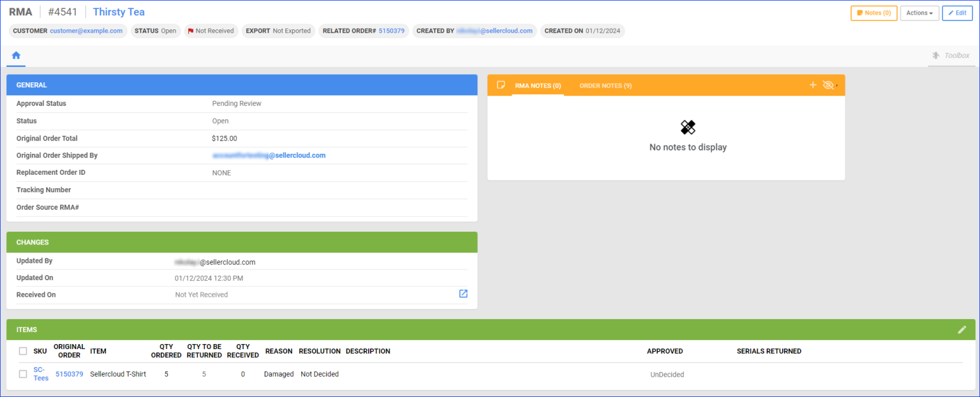The height and width of the screenshot is (397, 980).
Task: Select the checkbox for the SC-Tees item row
Action: click(x=23, y=374)
